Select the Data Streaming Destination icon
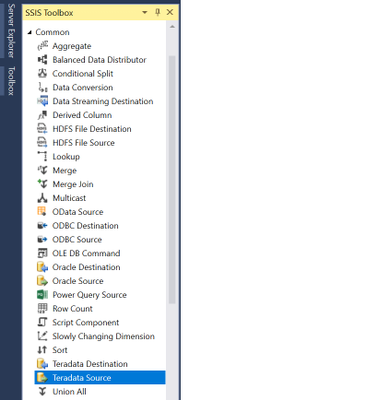The height and width of the screenshot is (400, 365). pos(42,101)
